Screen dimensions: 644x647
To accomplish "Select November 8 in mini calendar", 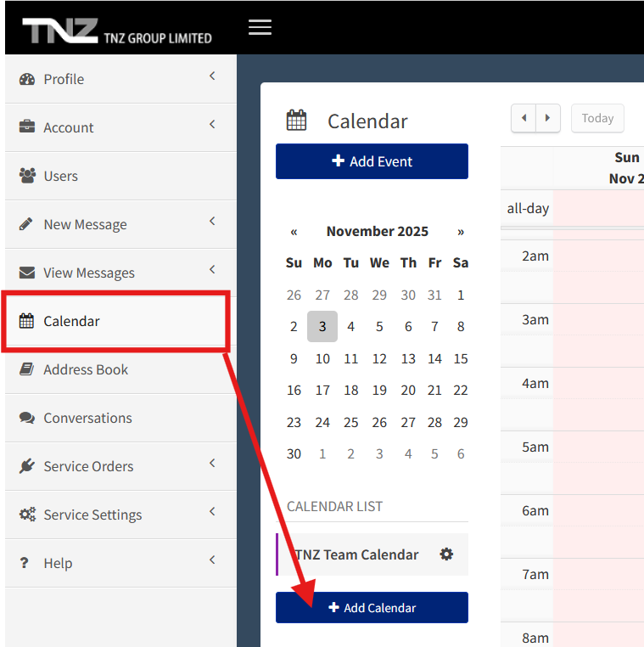I will pos(461,326).
